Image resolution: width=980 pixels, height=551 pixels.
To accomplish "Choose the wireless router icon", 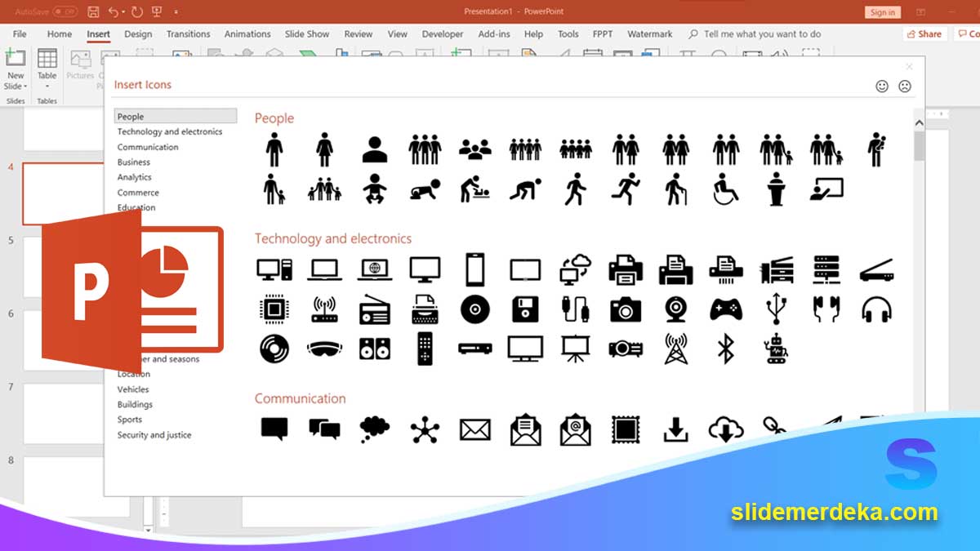I will pyautogui.click(x=324, y=309).
